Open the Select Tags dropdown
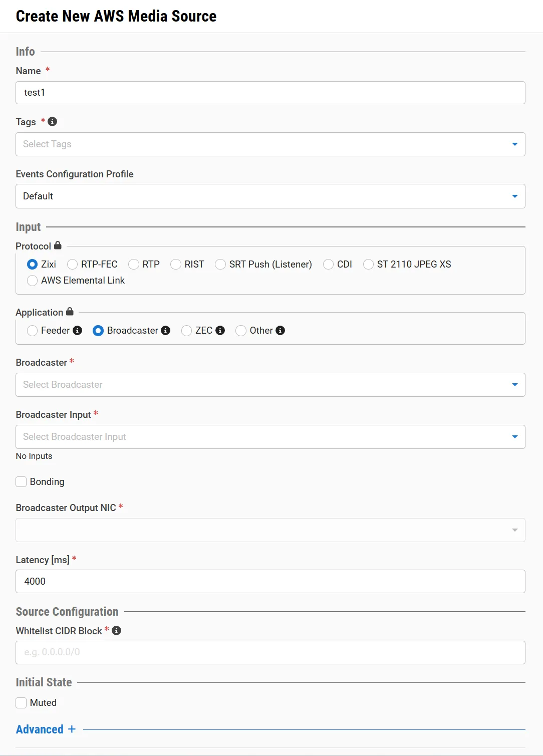This screenshot has width=543, height=756. (x=270, y=144)
